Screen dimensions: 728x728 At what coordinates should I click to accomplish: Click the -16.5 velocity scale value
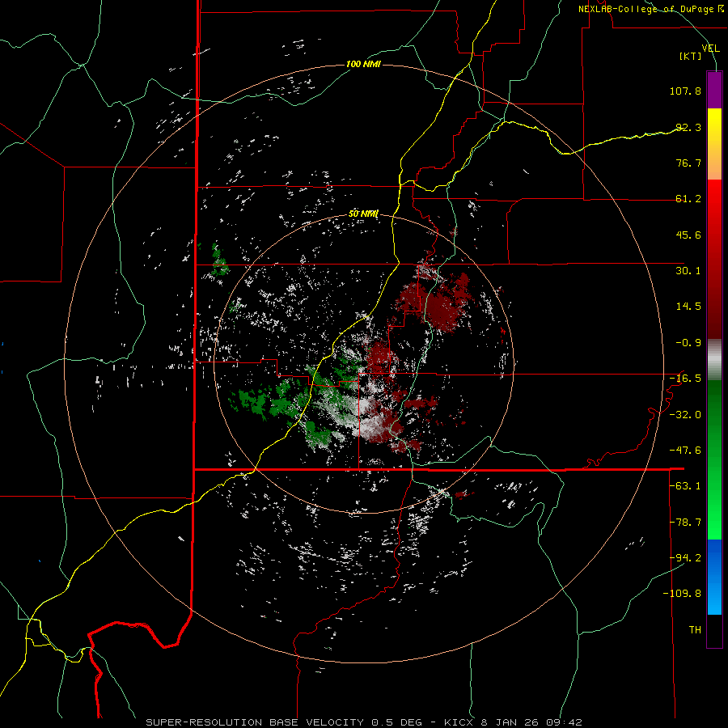[685, 379]
